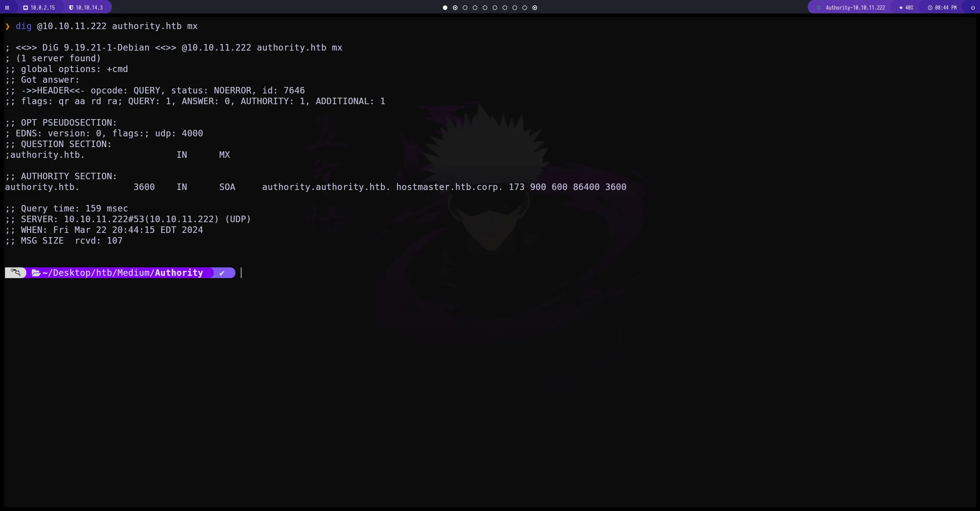Click the folder icon in prompt path
980x511 pixels.
(36, 273)
